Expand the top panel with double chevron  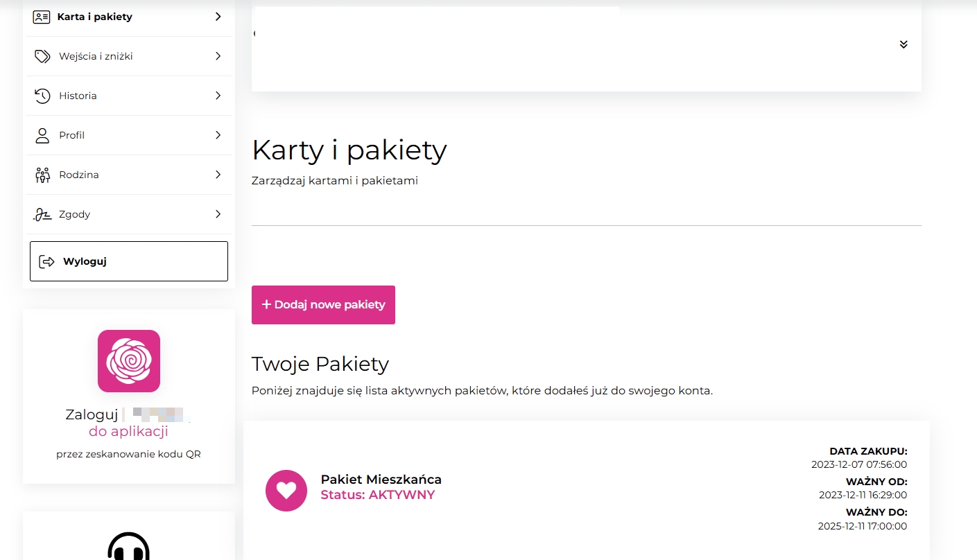[903, 44]
